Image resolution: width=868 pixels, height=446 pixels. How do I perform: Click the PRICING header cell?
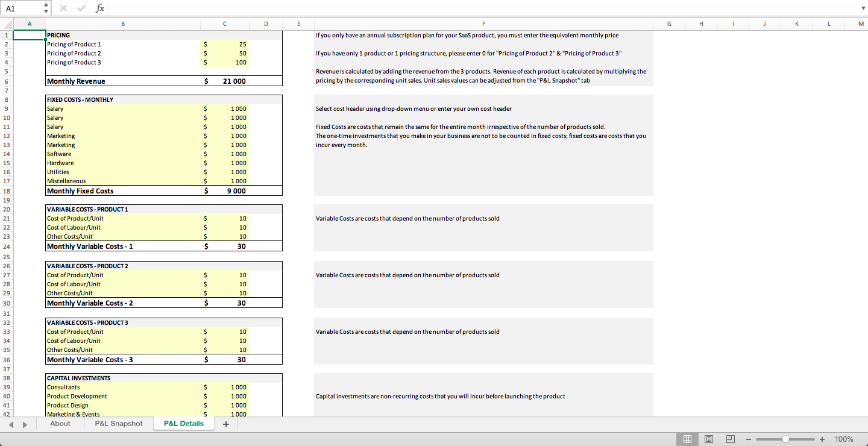(x=122, y=35)
